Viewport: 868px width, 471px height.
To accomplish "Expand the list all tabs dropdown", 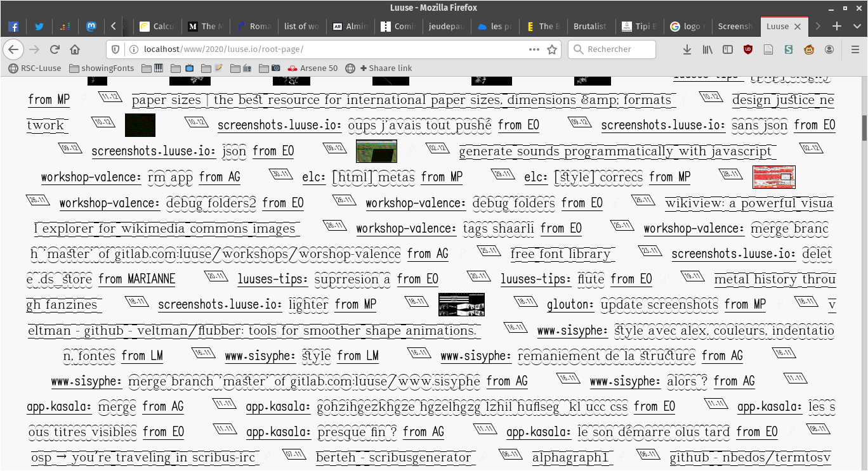I will point(856,27).
